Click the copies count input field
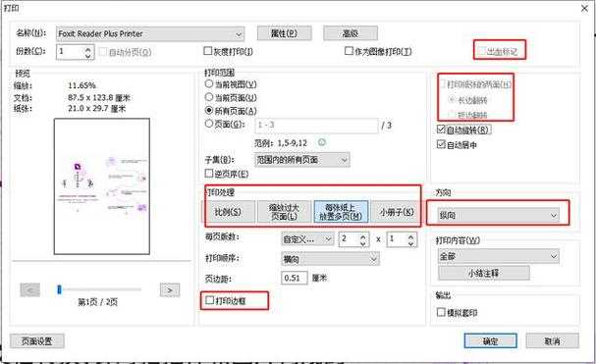This screenshot has width=596, height=364. click(71, 52)
